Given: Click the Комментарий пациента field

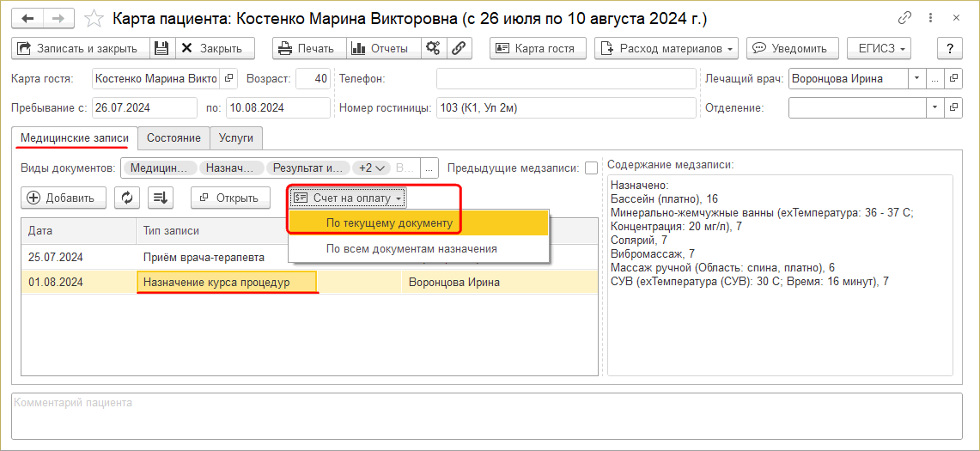Looking at the screenshot, I should [x=487, y=416].
